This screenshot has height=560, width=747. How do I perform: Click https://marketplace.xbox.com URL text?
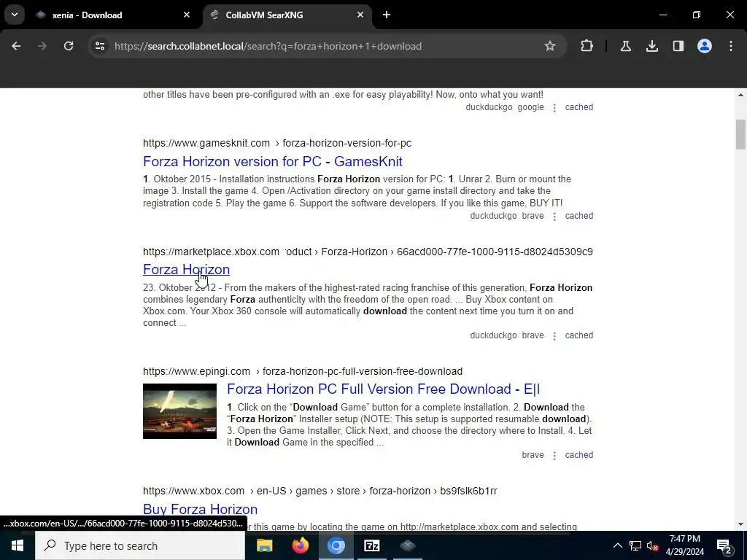[x=211, y=252]
